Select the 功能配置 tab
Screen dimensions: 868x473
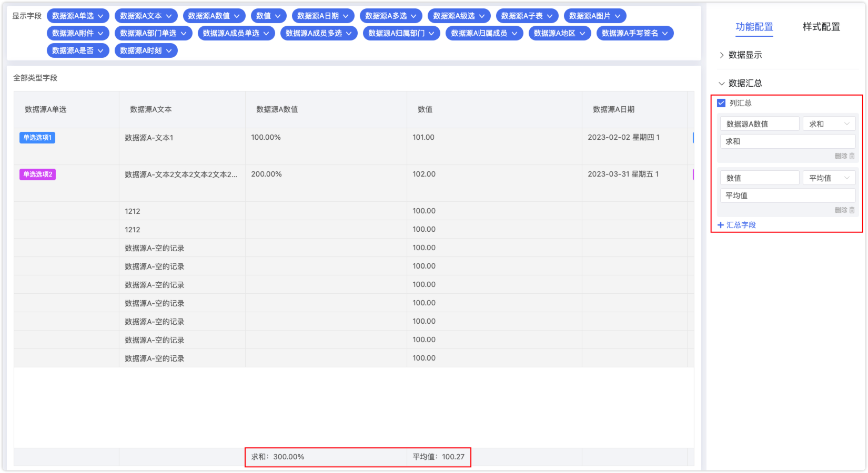(x=754, y=27)
